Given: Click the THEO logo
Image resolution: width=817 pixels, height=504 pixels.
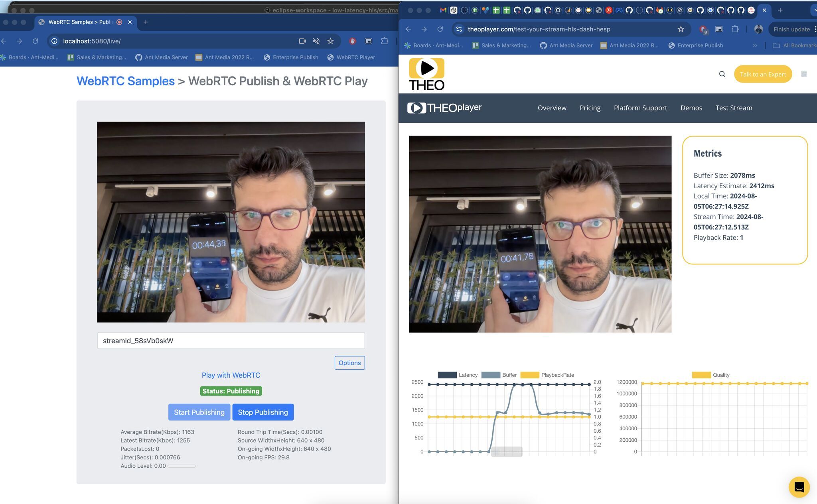Looking at the screenshot, I should point(426,74).
